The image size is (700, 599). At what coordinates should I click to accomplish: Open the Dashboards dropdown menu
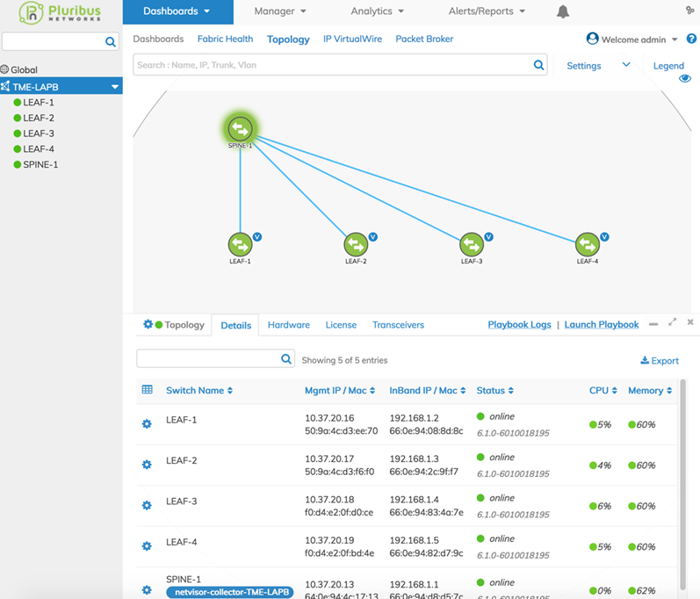coord(177,12)
